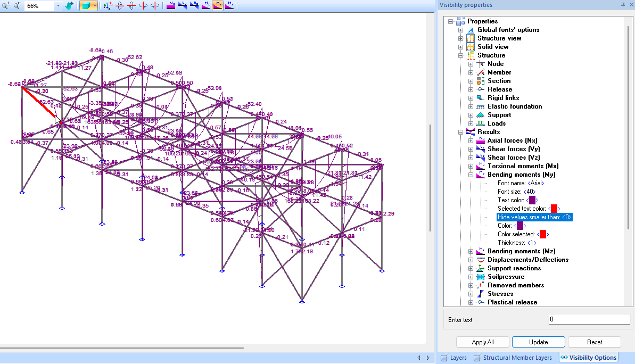The width and height of the screenshot is (635, 364).
Task: Switch to the Layers tab
Action: point(454,358)
